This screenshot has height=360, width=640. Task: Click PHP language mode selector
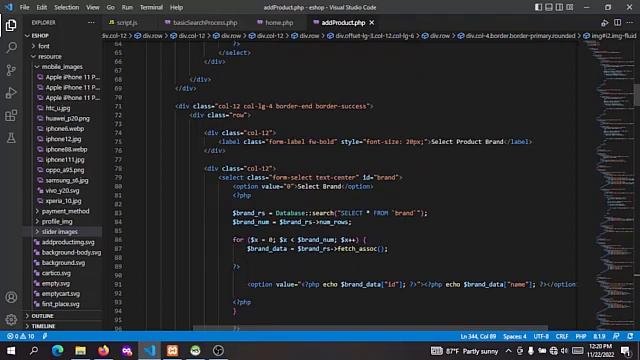point(581,336)
